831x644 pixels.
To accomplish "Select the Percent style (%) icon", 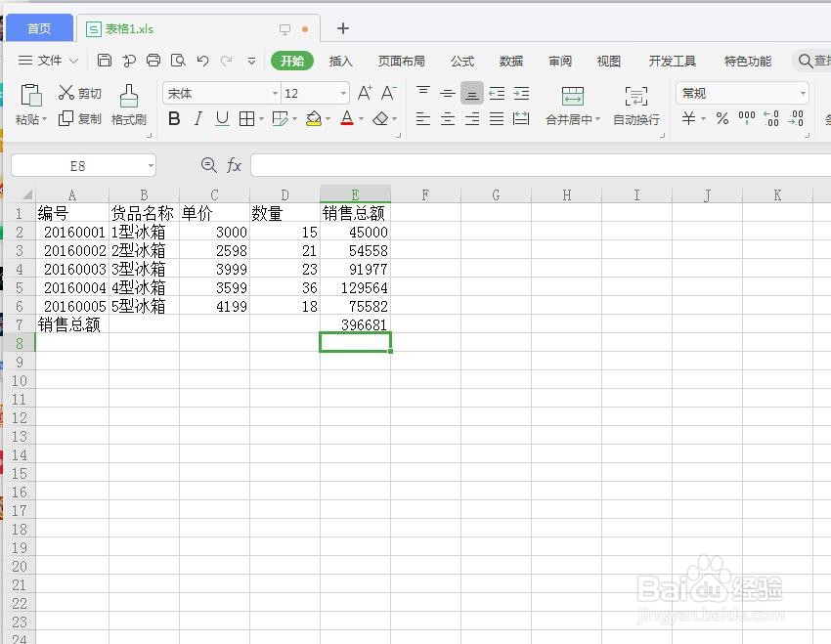I will tap(722, 118).
